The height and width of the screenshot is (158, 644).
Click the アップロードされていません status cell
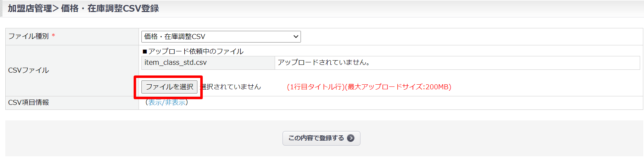[324, 63]
